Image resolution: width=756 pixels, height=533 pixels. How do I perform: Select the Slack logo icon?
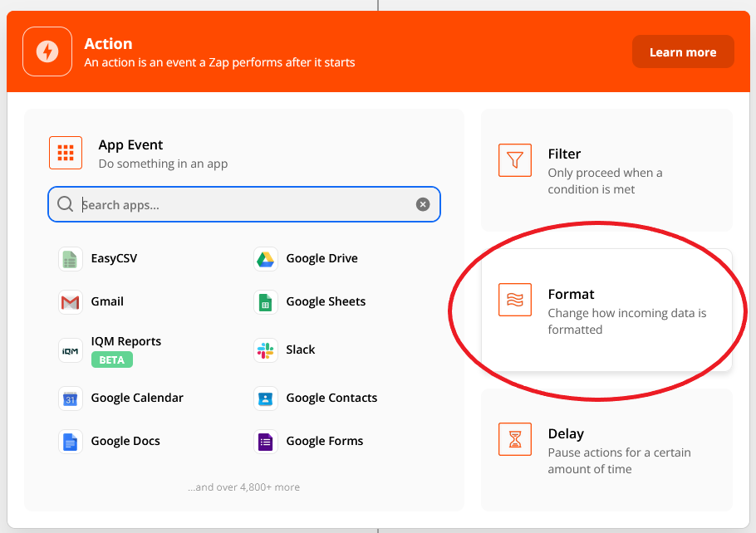coord(266,350)
